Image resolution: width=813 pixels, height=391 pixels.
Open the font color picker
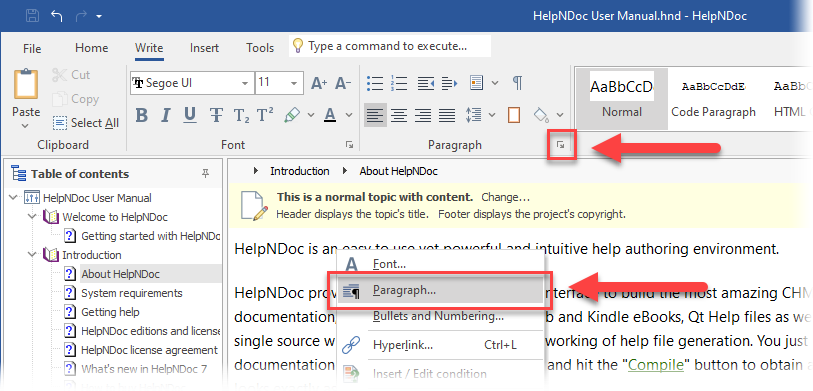point(348,115)
